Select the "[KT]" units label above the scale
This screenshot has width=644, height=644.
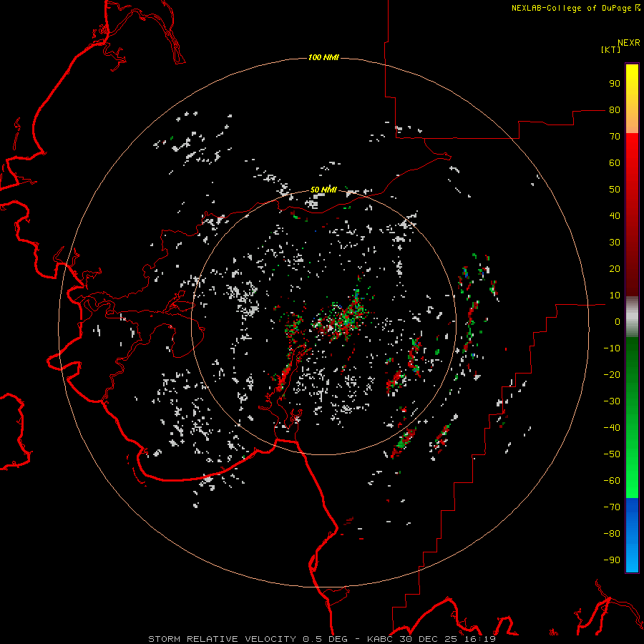[x=611, y=49]
